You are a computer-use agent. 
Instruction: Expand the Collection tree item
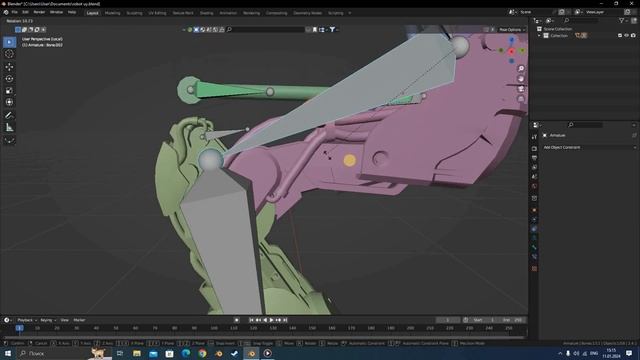[x=539, y=36]
